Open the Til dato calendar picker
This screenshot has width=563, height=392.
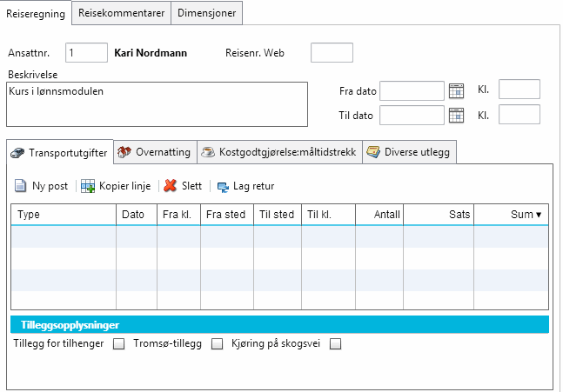click(x=456, y=115)
